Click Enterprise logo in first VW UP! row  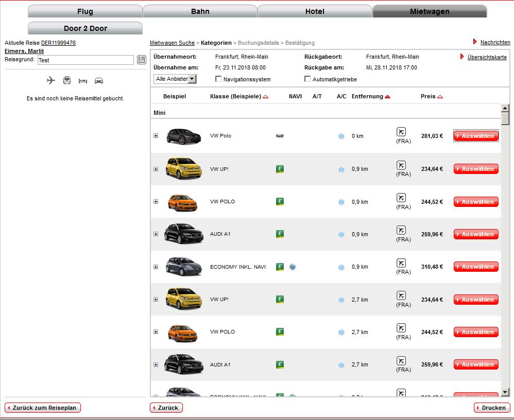click(280, 169)
